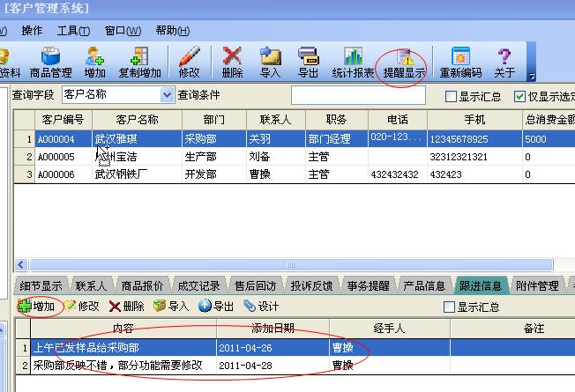
Task: Click the 修改 pencil icon in toolbar
Action: 189,63
